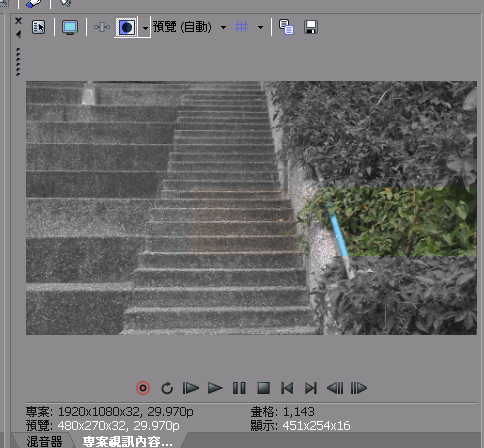Stop playback with square button
Screen dimensions: 484x448
tap(263, 388)
